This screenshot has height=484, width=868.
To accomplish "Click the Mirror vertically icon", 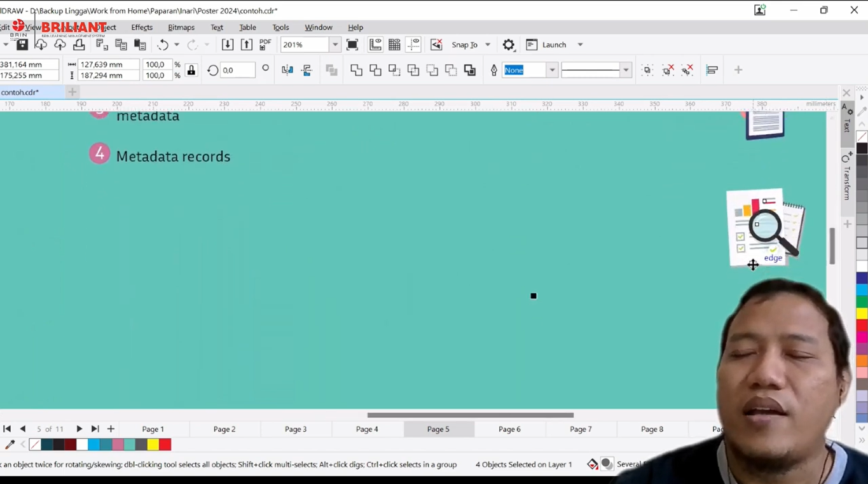I will pyautogui.click(x=307, y=70).
